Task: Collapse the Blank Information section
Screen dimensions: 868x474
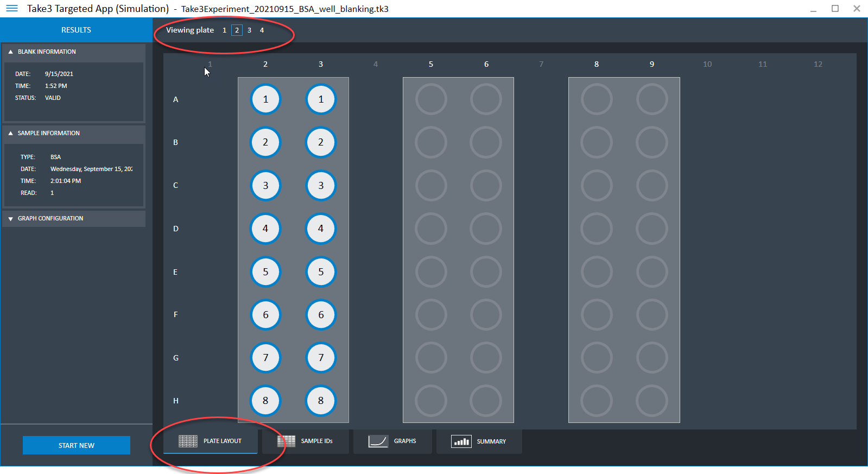Action: [x=10, y=52]
